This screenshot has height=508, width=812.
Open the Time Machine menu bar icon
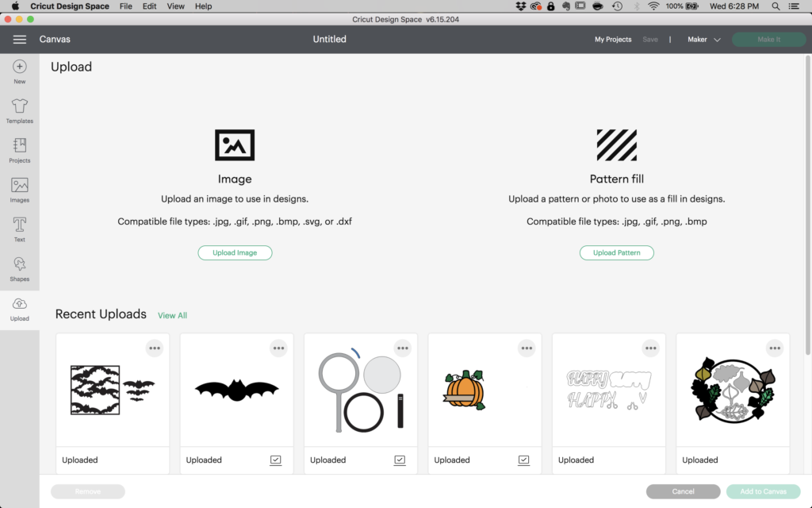[x=617, y=6]
